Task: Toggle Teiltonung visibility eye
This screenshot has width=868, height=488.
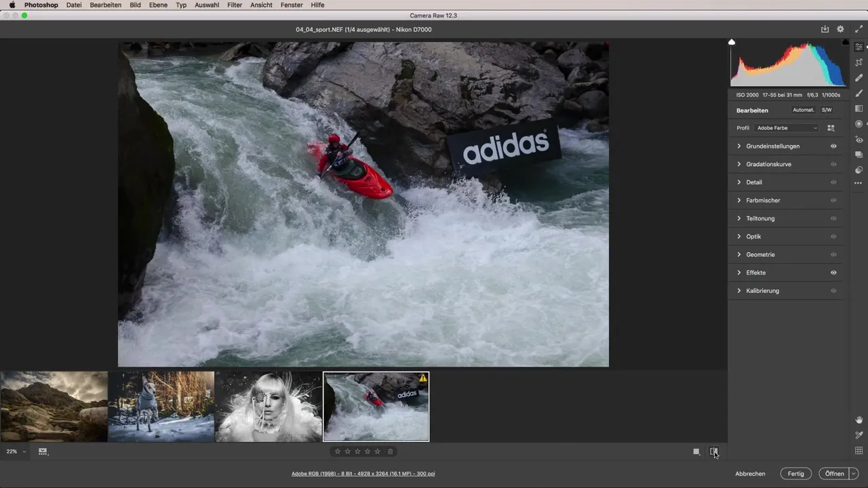Action: (833, 218)
